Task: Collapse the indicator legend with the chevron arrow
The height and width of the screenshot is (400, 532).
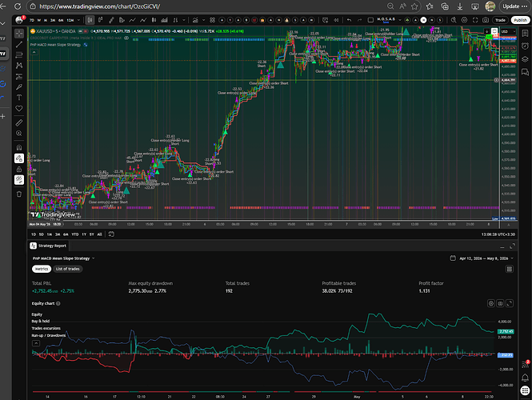Action: pos(34,52)
